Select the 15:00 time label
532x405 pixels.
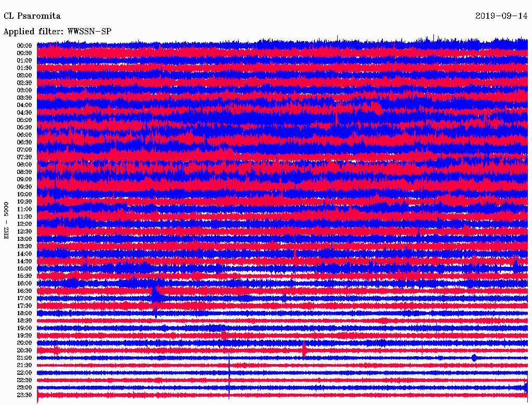pyautogui.click(x=24, y=268)
